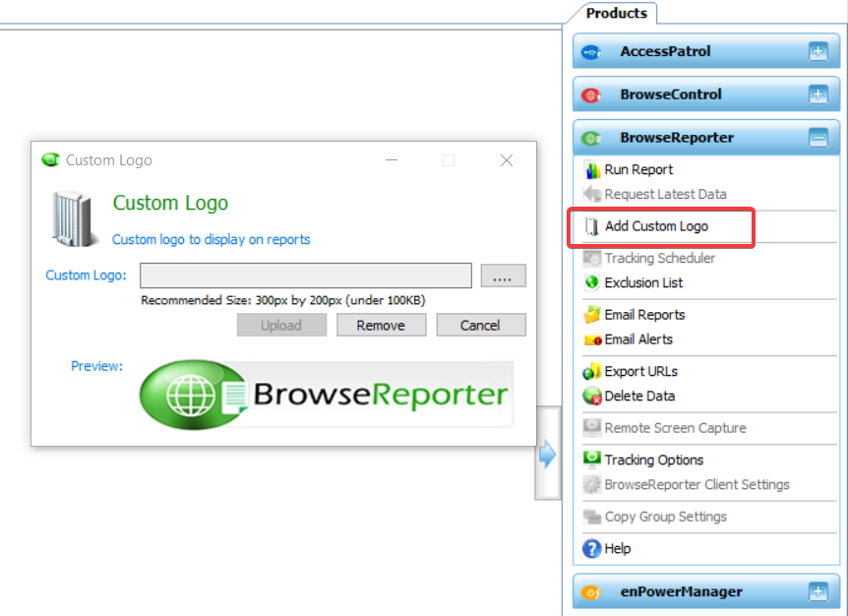Click the Email Alerts icon

[x=593, y=339]
